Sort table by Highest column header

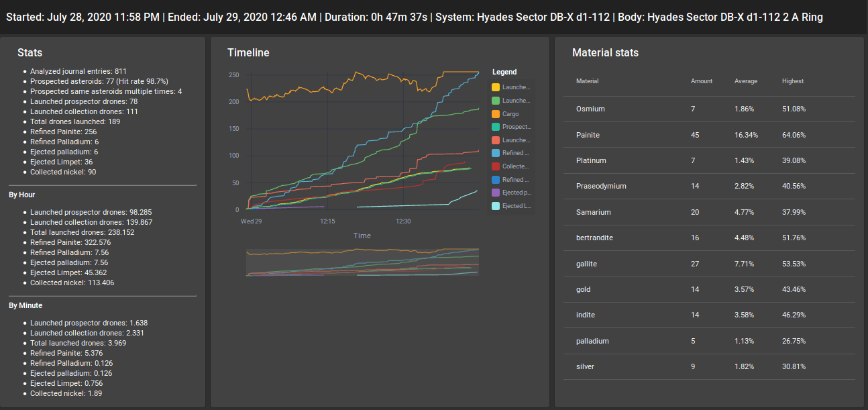793,81
